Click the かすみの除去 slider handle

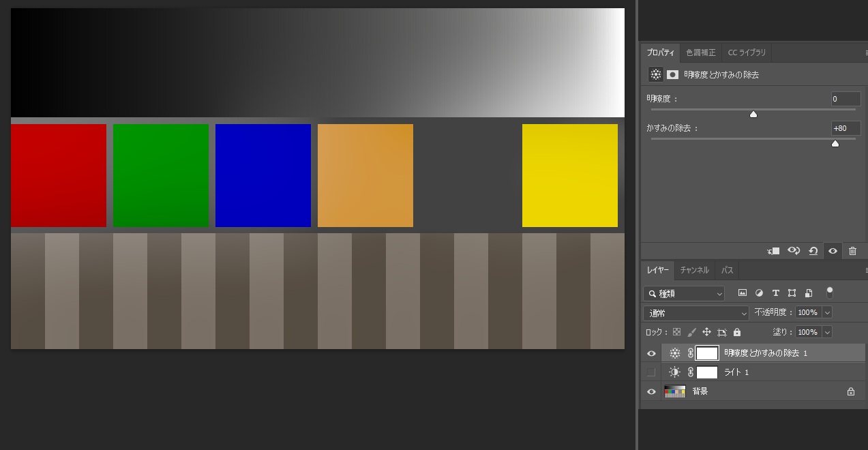[835, 143]
